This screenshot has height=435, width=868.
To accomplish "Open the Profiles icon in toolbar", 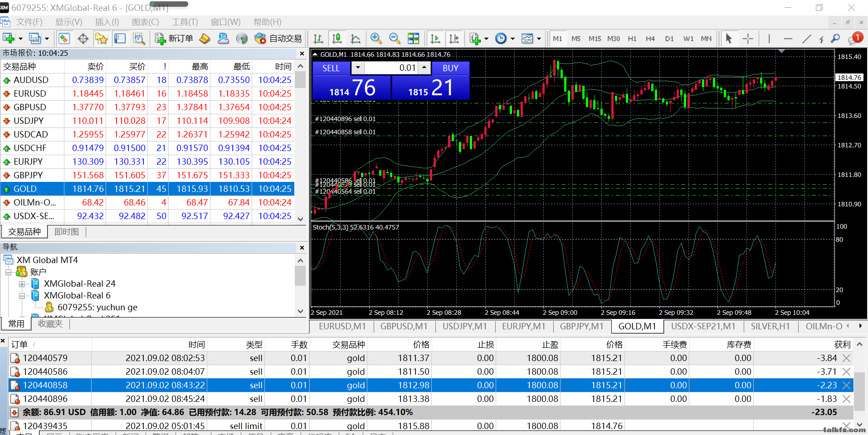I will point(35,39).
